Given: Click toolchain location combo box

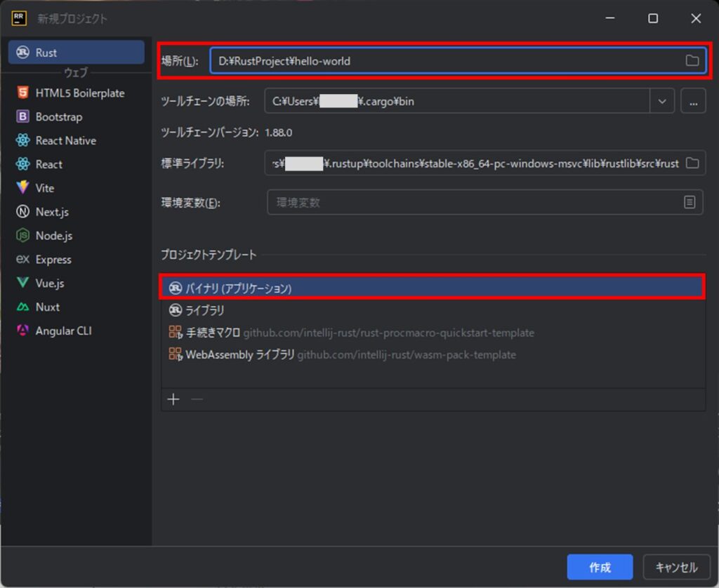Looking at the screenshot, I should click(469, 101).
